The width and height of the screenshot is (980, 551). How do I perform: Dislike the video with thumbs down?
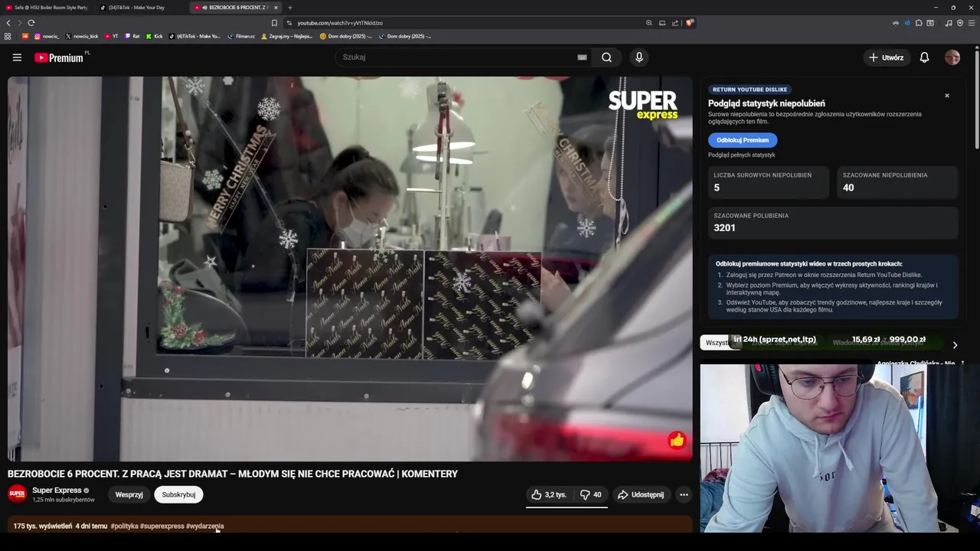pos(590,494)
